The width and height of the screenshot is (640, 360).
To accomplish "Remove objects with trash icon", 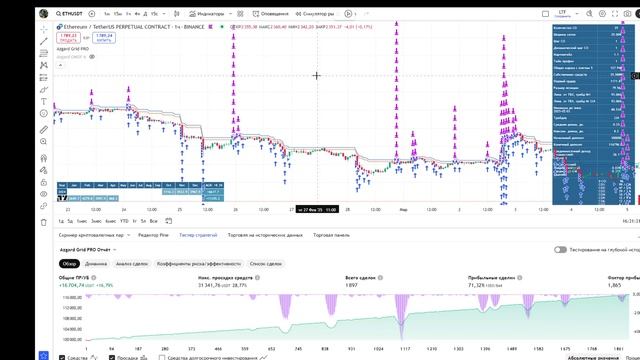I will click(44, 222).
